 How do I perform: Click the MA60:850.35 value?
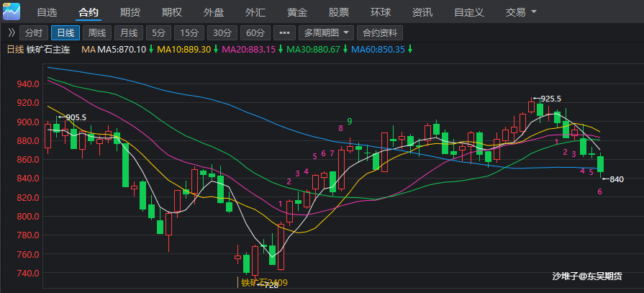pos(378,50)
